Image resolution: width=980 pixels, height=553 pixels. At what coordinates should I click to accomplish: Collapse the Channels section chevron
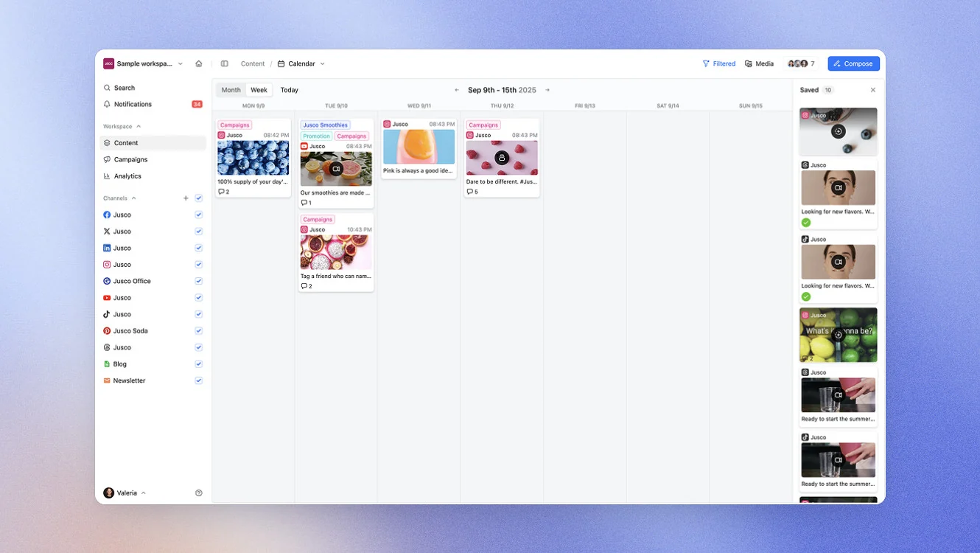click(x=134, y=198)
